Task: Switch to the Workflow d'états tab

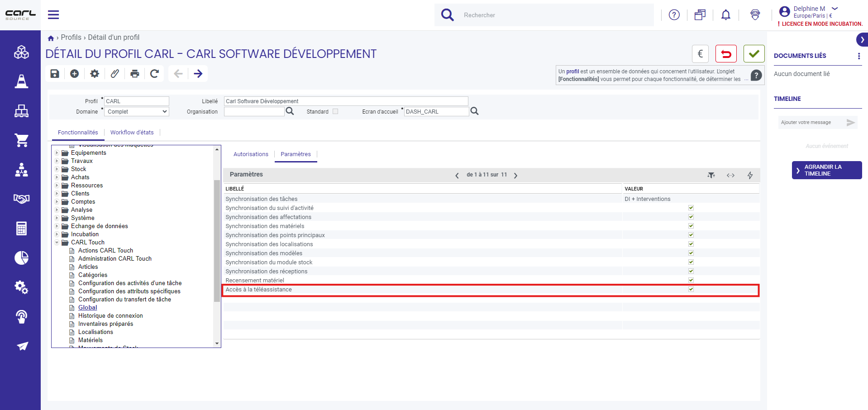Action: click(x=132, y=133)
